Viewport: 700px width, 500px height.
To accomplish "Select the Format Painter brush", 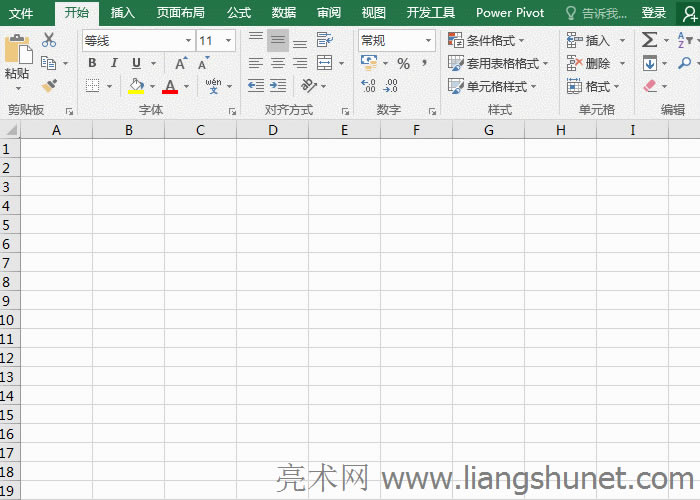I will click(x=48, y=86).
